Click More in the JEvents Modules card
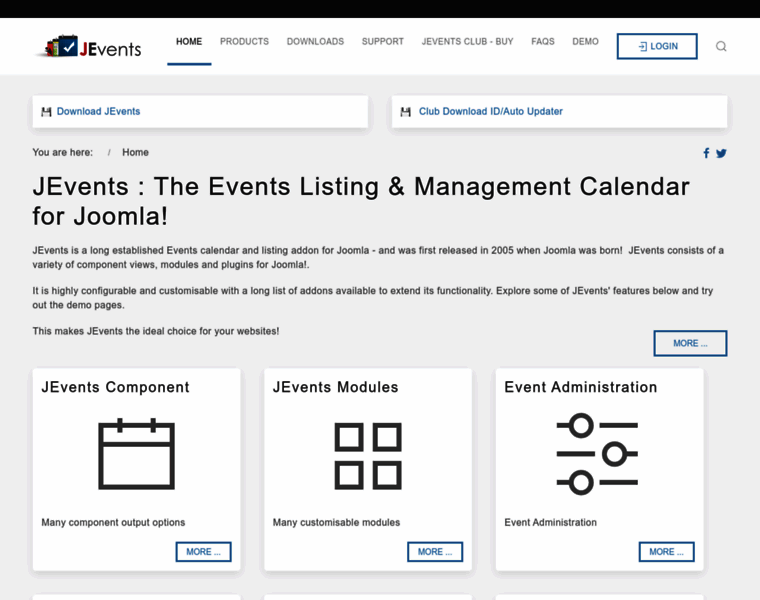Viewport: 760px width, 600px height. pos(435,552)
